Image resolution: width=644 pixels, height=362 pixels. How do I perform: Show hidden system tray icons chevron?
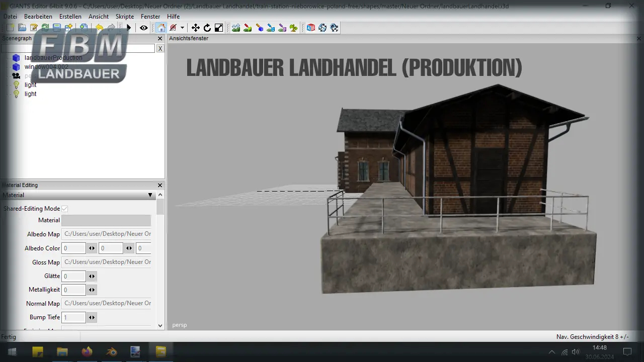[x=552, y=352]
